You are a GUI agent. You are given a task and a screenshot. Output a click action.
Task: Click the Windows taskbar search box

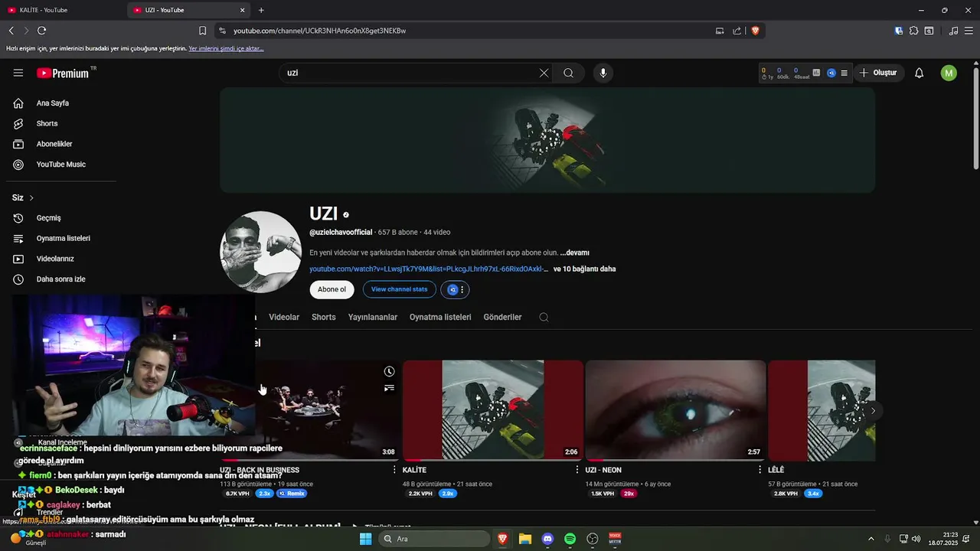coord(433,539)
